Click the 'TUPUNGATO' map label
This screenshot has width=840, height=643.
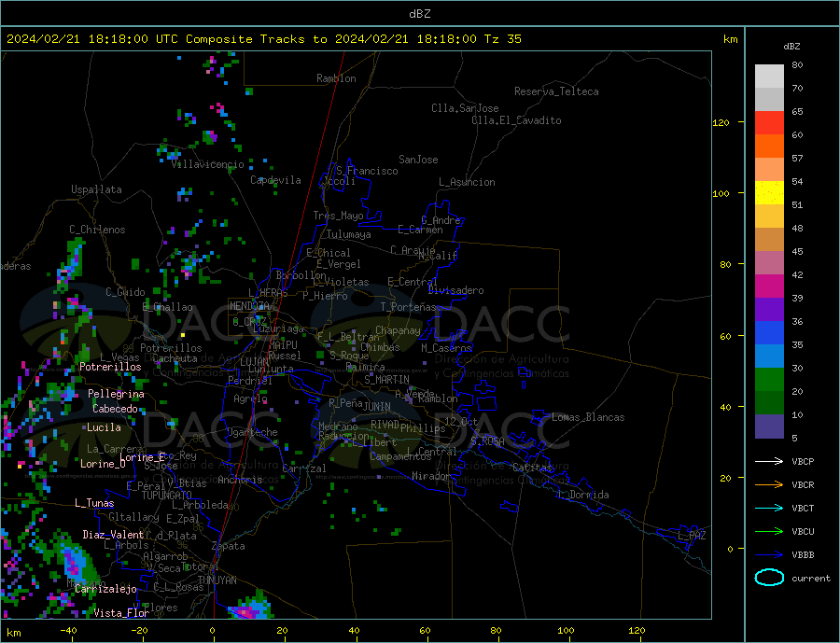pyautogui.click(x=167, y=496)
